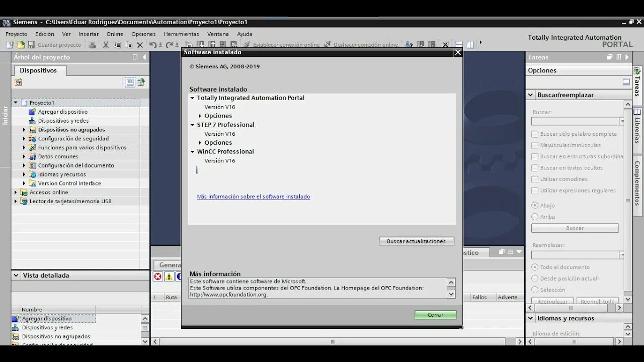Expand Opciones under STEP 7 Professional
The image size is (644, 362).
point(200,143)
